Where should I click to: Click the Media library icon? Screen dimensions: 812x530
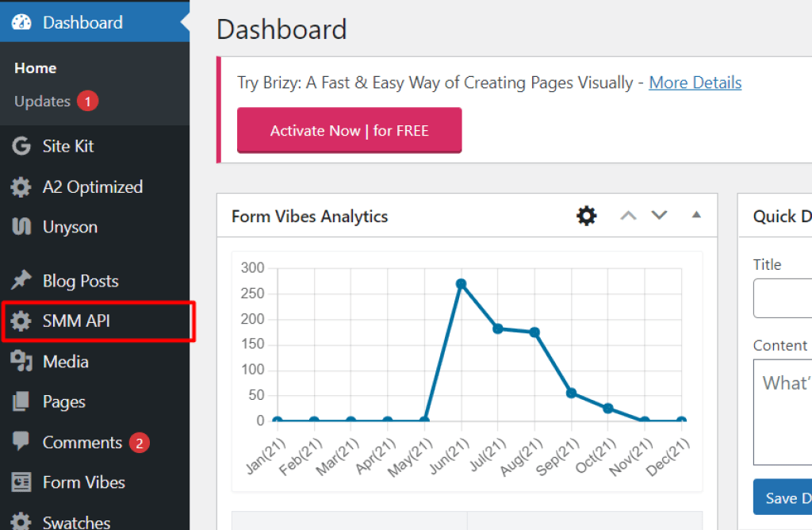(21, 362)
